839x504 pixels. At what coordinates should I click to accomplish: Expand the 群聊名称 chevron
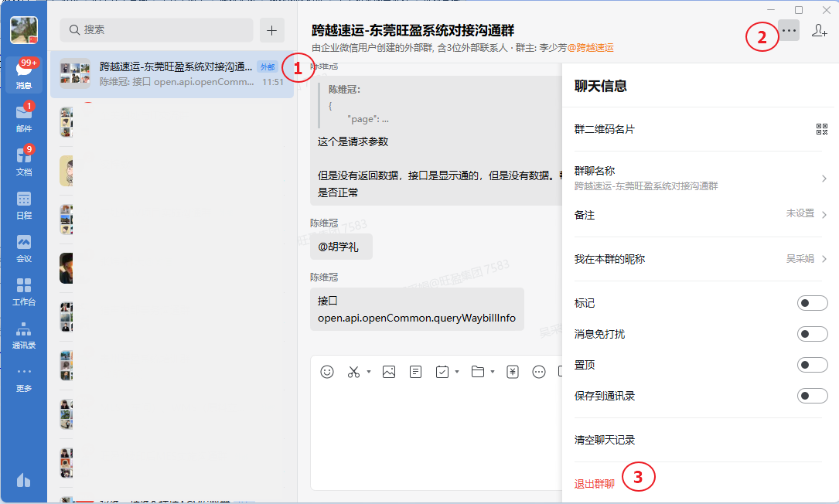coord(824,179)
